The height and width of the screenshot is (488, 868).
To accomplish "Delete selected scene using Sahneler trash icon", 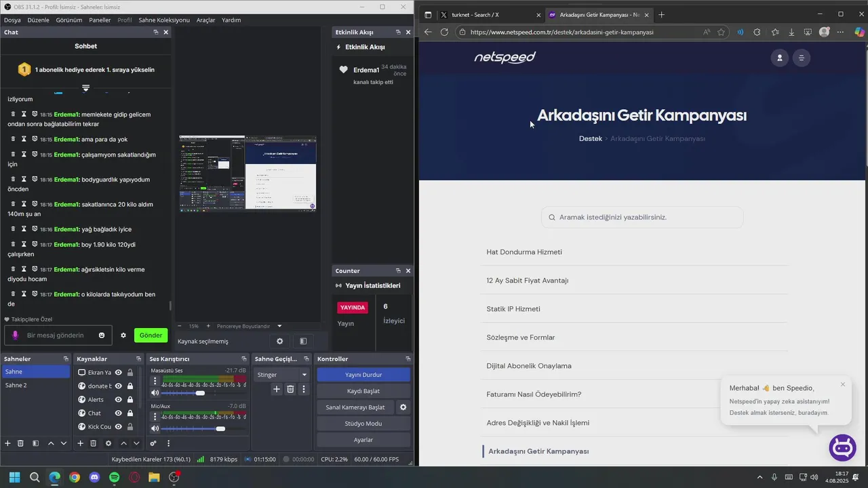I will 20,443.
